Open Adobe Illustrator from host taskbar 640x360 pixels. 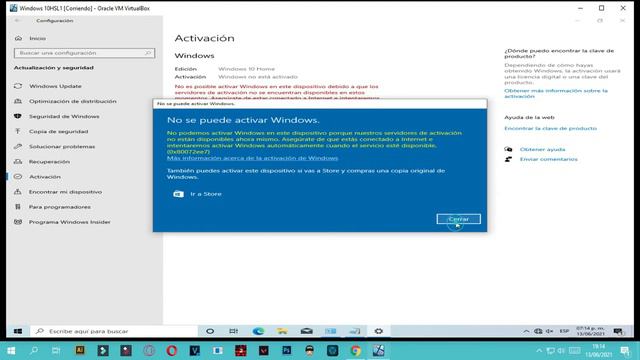(80, 350)
